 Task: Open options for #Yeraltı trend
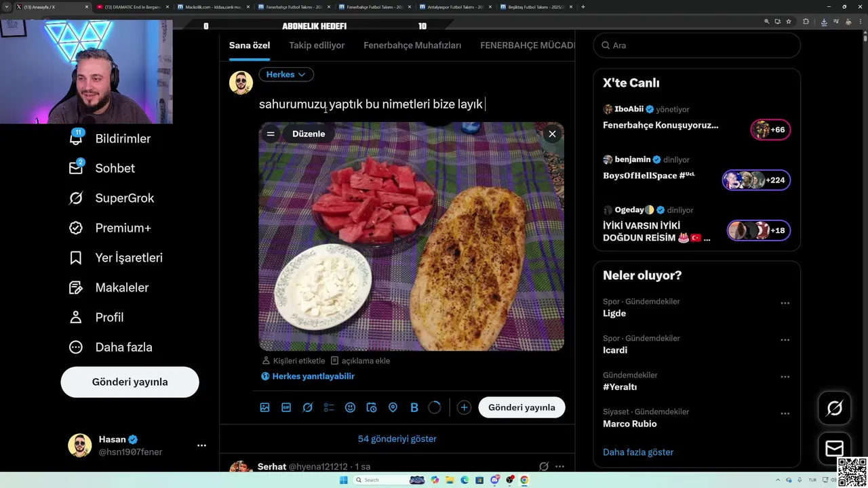tap(785, 376)
